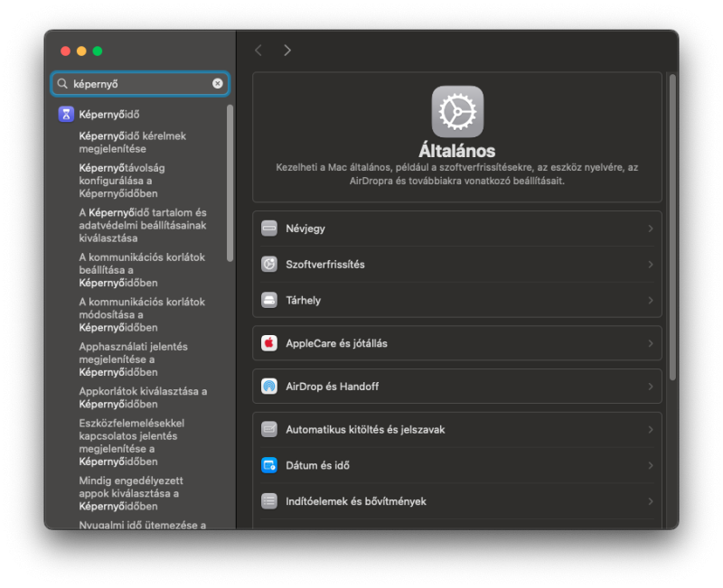Expand the Tárhely chevron

[x=651, y=301]
